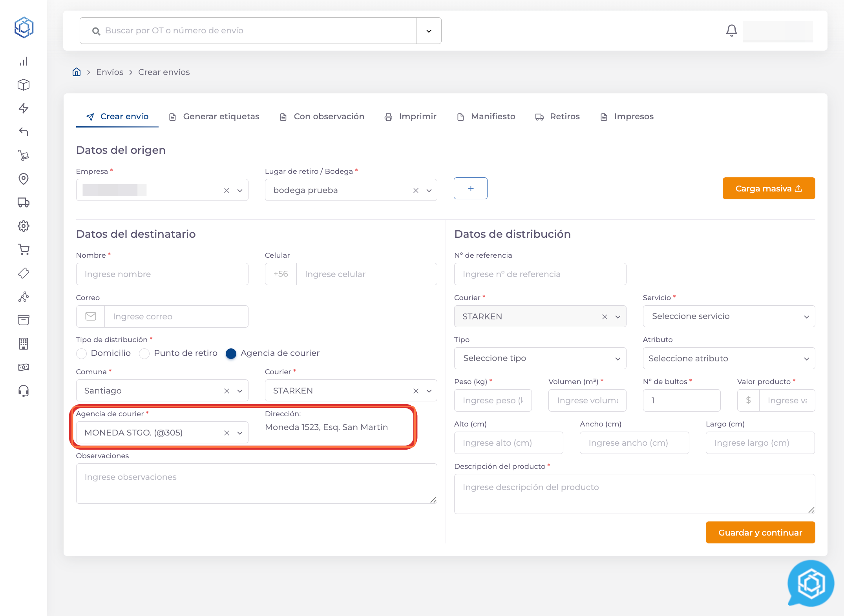
Task: Select Punto de retiro radio option
Action: pos(144,354)
